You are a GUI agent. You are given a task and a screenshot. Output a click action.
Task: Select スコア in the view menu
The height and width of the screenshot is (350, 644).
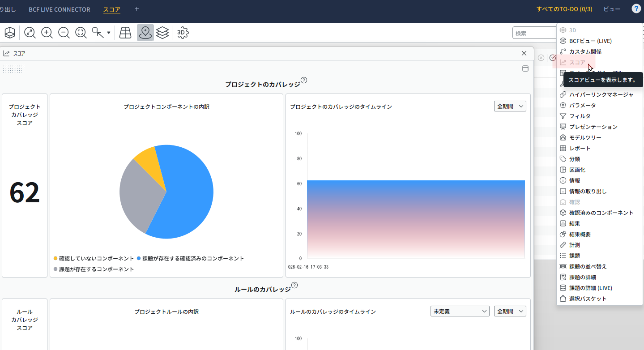600,62
